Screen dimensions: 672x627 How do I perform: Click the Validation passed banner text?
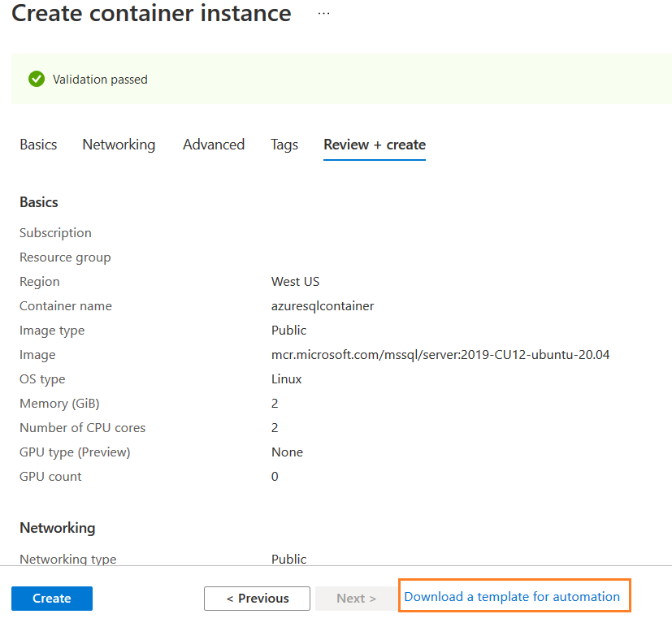[100, 80]
